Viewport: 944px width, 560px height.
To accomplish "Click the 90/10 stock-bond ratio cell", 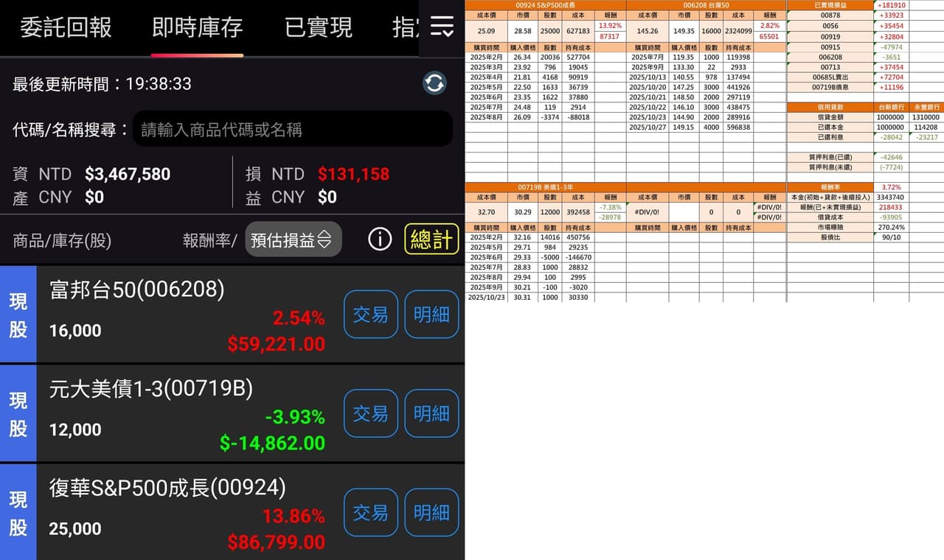I will (x=892, y=237).
